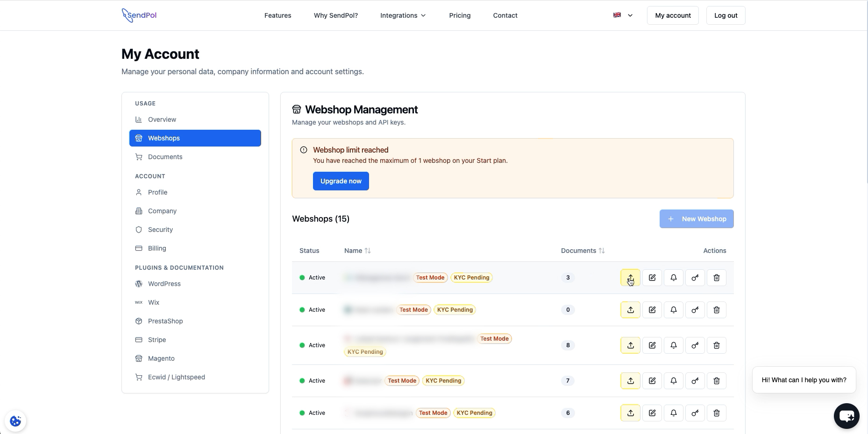Open the language flag selector
868x434 pixels.
tap(623, 15)
